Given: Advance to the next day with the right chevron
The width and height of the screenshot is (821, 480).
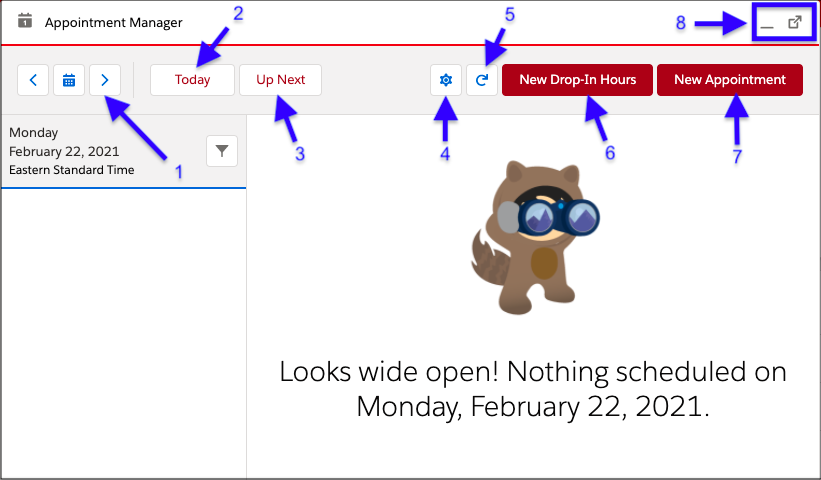Looking at the screenshot, I should (x=105, y=80).
